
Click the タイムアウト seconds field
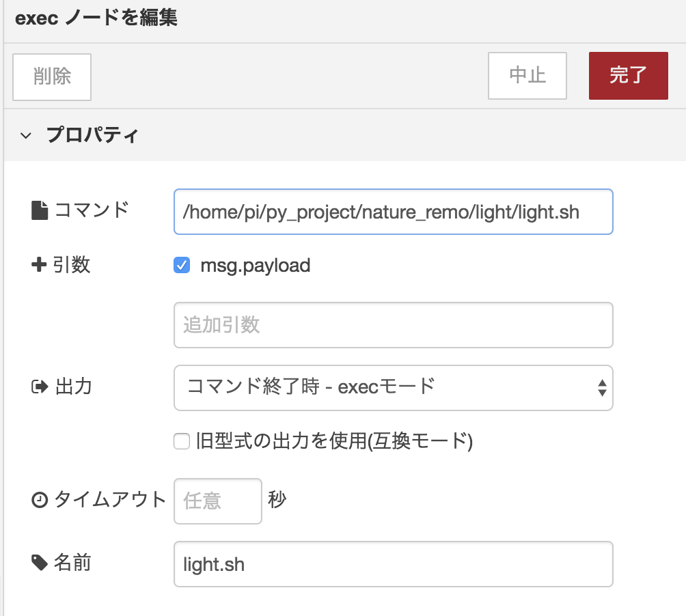pyautogui.click(x=217, y=501)
